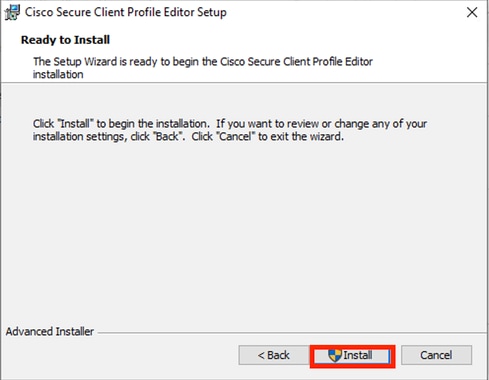Click the separator line beside Advanced Installer
Screen dimensions: 489x380
pyautogui.click(x=292, y=333)
